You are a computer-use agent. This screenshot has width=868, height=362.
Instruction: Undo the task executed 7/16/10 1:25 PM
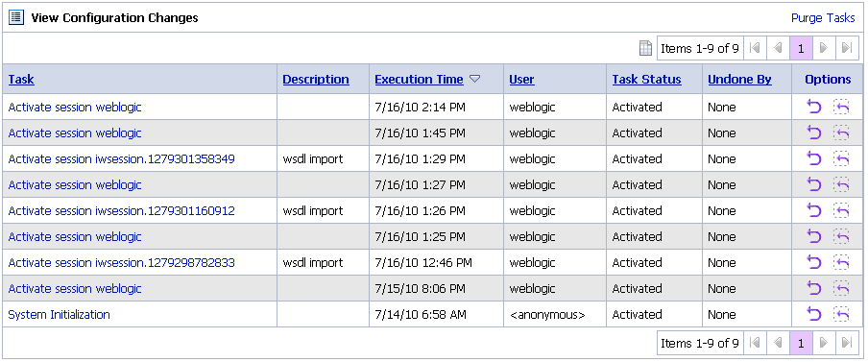pyautogui.click(x=814, y=236)
